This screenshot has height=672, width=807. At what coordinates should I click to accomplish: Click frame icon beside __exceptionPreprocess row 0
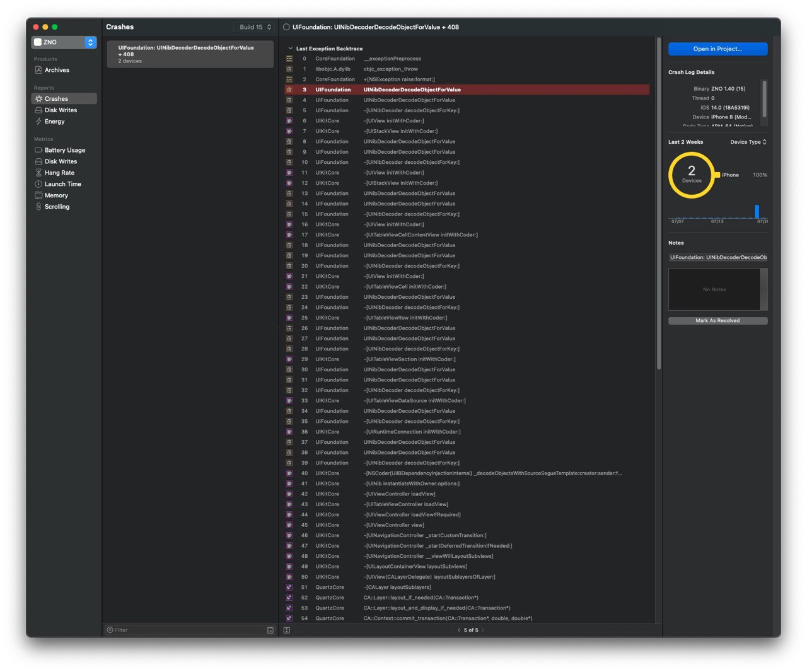pos(289,59)
